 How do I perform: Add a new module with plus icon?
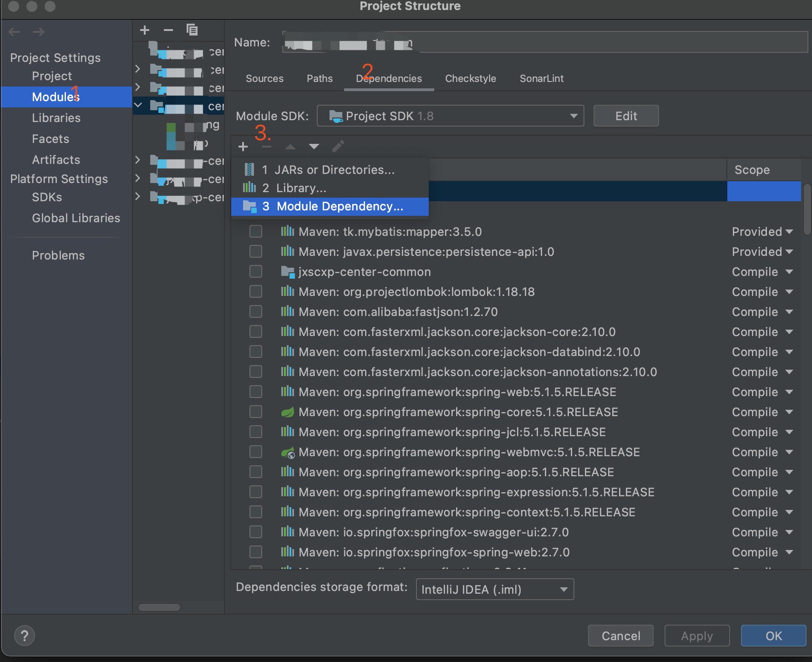tap(145, 30)
